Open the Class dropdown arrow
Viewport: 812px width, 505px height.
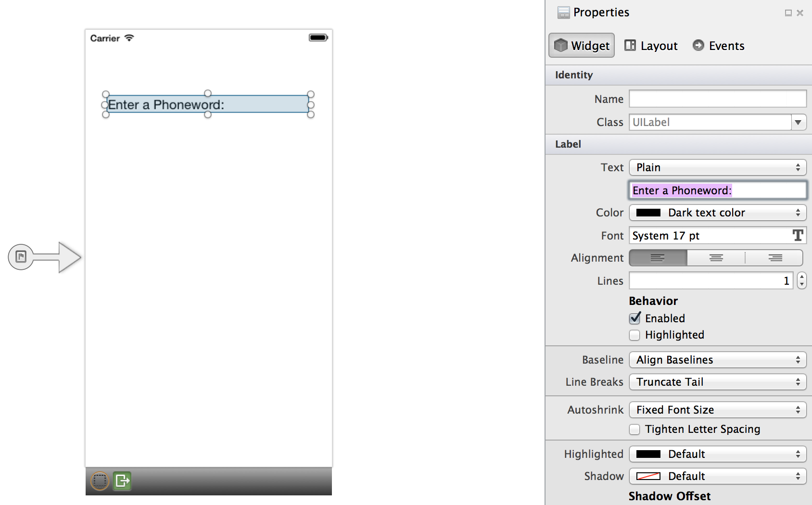point(798,122)
